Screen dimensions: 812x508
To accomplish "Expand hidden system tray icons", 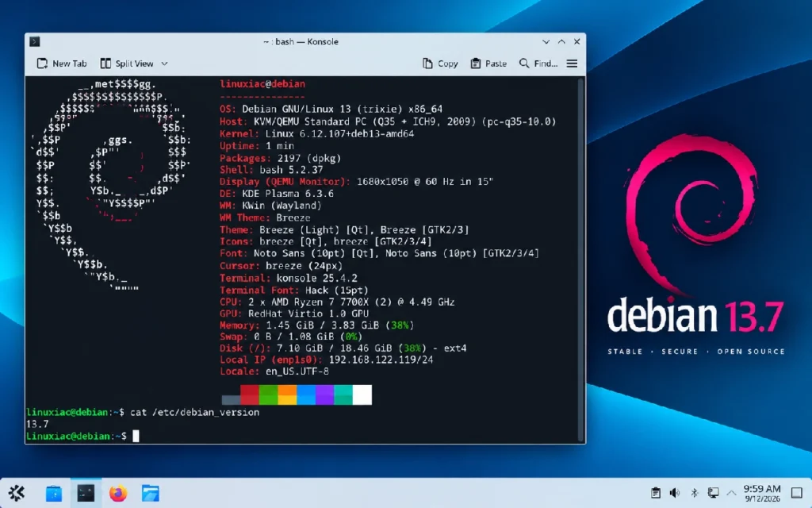I will (731, 493).
